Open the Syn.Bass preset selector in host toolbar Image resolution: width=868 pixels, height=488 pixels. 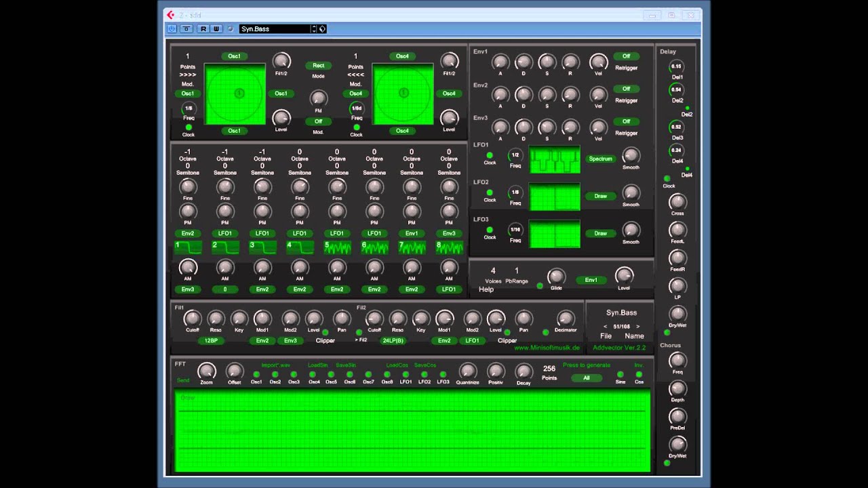tap(275, 28)
